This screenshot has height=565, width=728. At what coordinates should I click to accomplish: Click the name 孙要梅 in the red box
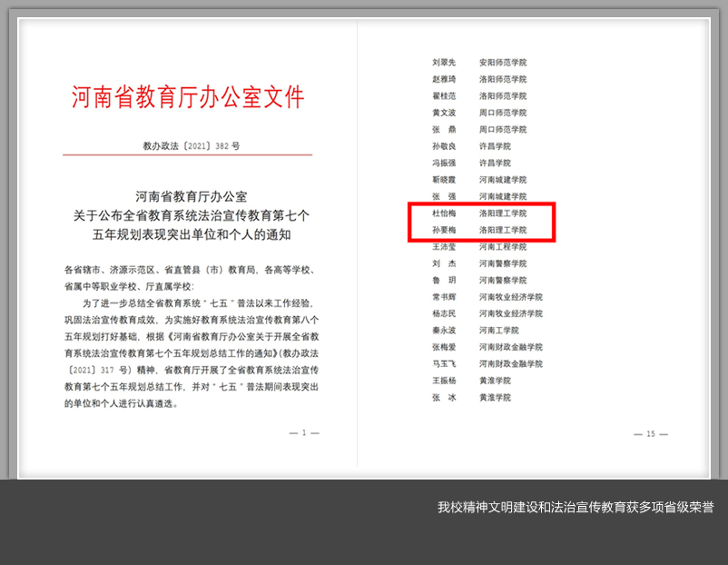click(x=444, y=230)
